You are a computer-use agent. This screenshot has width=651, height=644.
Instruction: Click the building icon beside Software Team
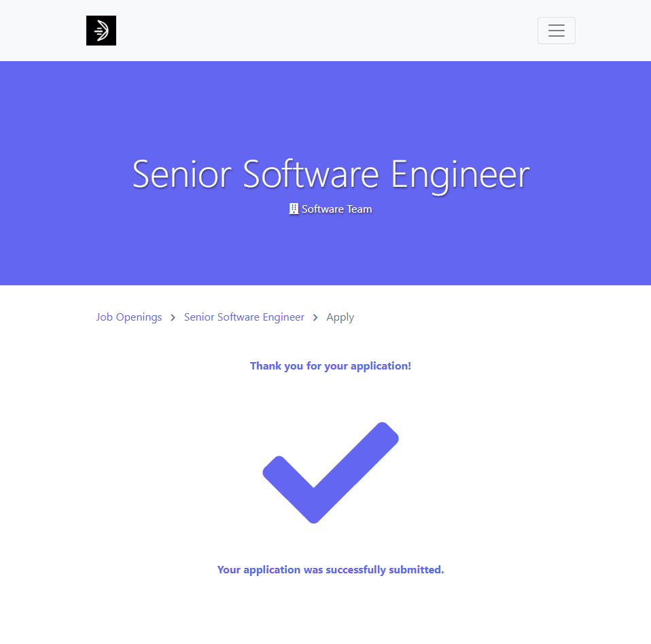pos(294,209)
